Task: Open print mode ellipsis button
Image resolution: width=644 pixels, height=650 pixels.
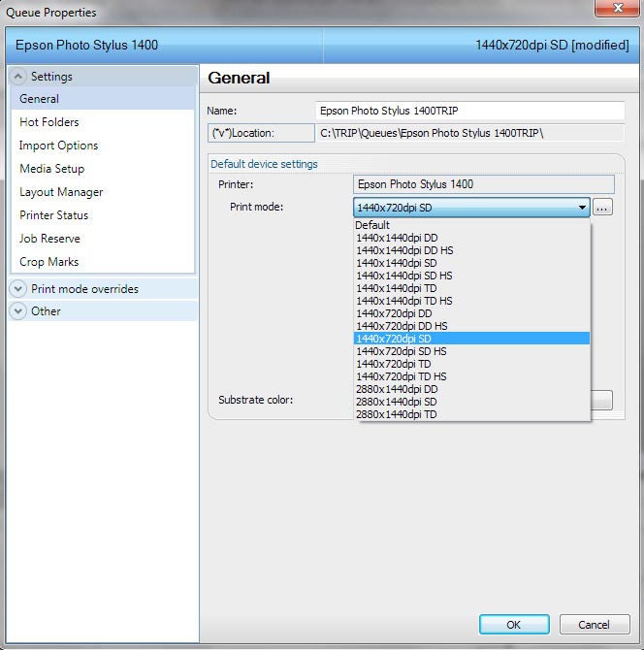Action: pyautogui.click(x=602, y=208)
